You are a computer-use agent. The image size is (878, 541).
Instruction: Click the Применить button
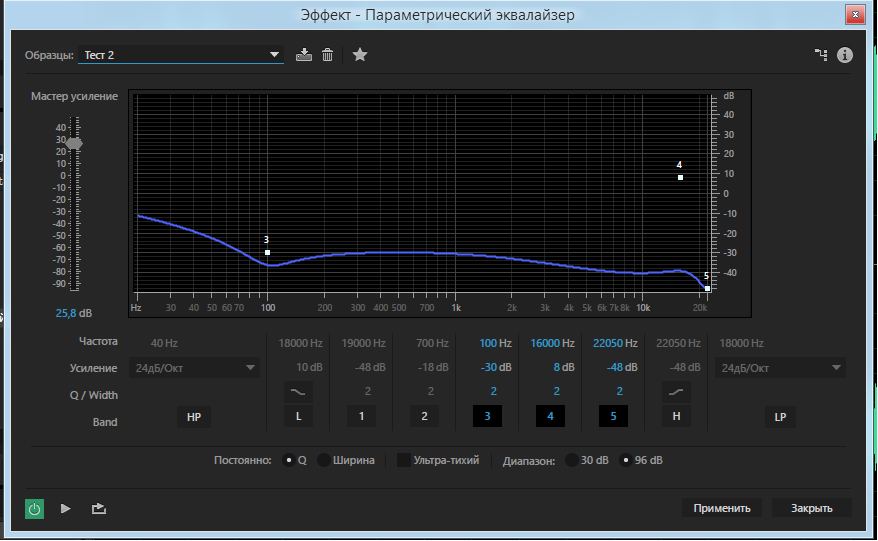722,508
